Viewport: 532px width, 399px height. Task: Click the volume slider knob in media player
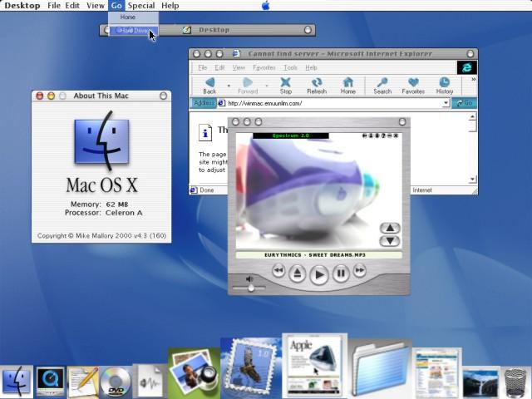[x=251, y=288]
